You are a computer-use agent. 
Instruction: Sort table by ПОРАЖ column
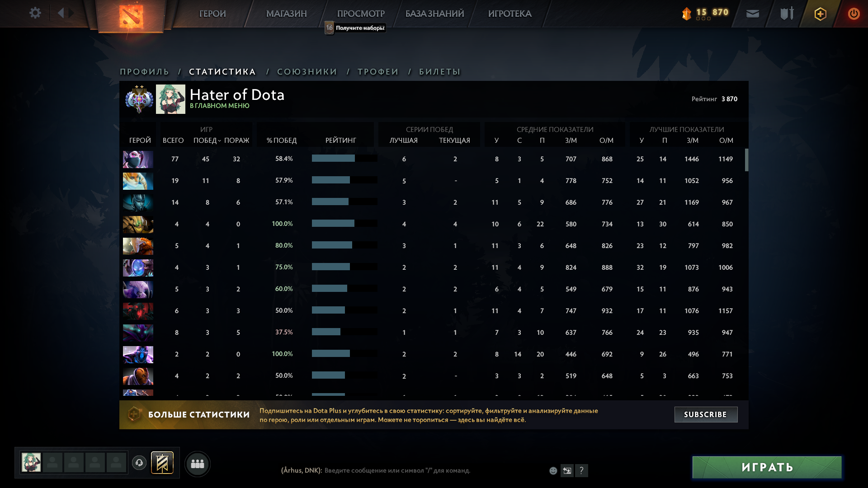[237, 141]
